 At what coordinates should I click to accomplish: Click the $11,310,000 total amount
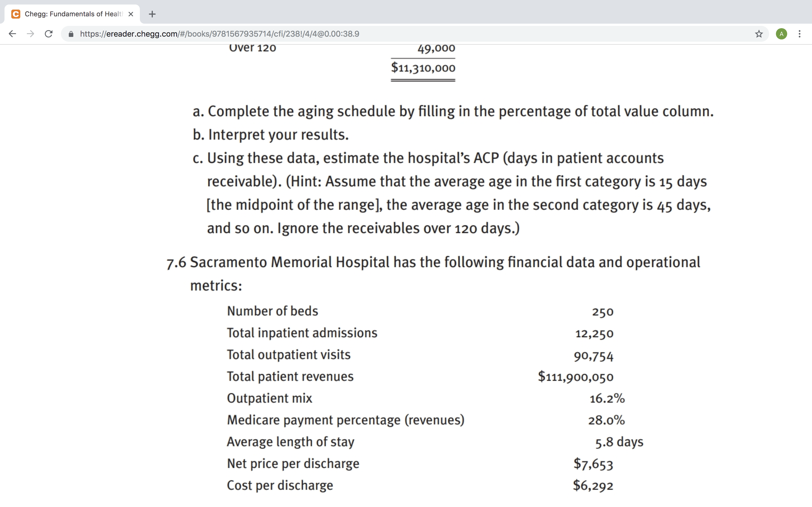tap(423, 68)
